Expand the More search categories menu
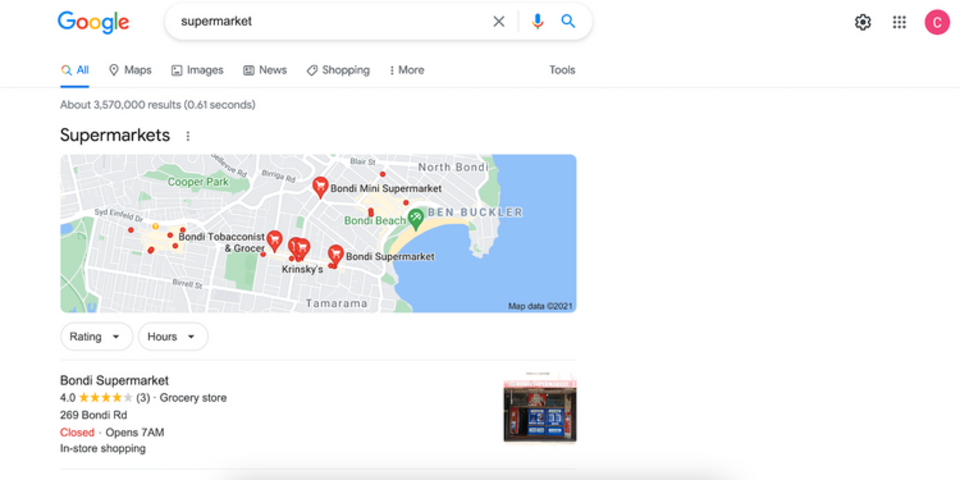This screenshot has height=480, width=960. coord(407,70)
